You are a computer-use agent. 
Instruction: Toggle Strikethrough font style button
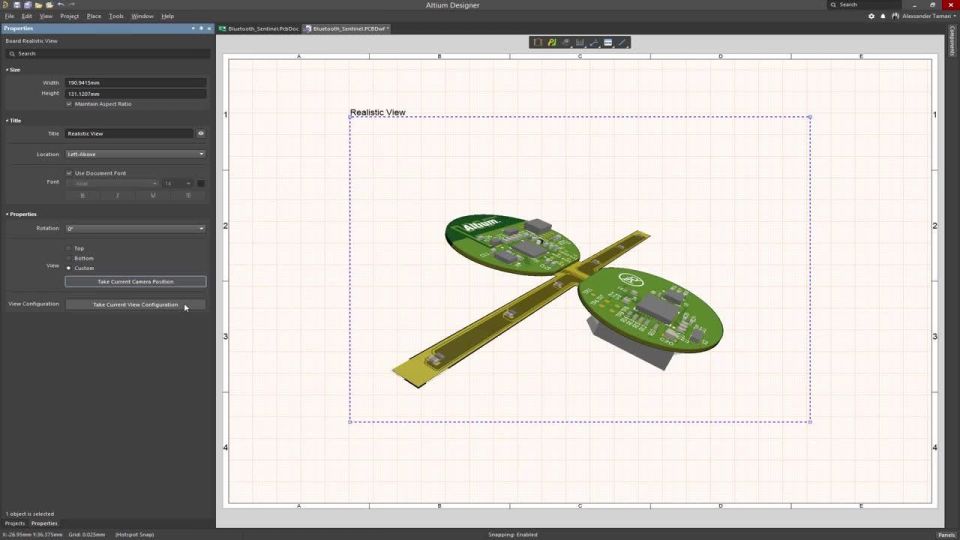coord(188,195)
